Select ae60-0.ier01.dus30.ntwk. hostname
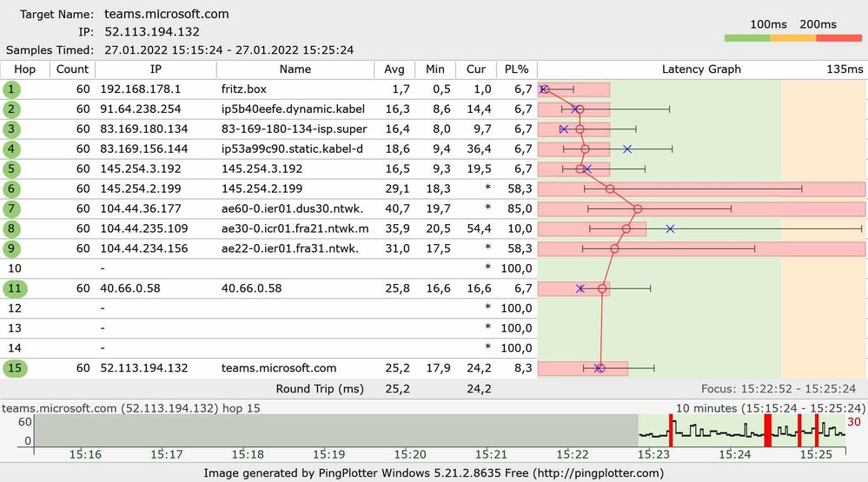 tap(292, 208)
